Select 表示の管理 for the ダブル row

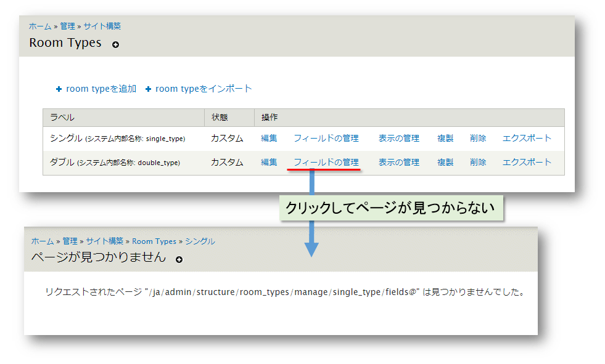pyautogui.click(x=398, y=162)
